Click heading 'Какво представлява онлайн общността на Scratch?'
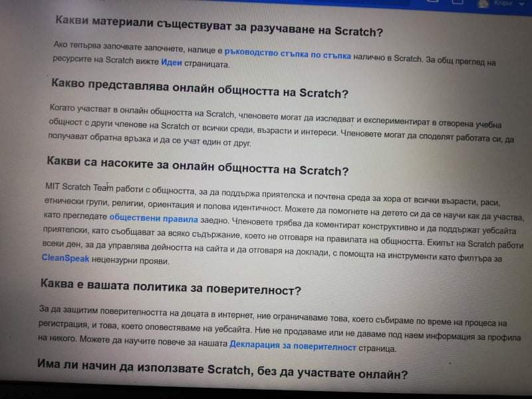The image size is (532, 399). [199, 88]
